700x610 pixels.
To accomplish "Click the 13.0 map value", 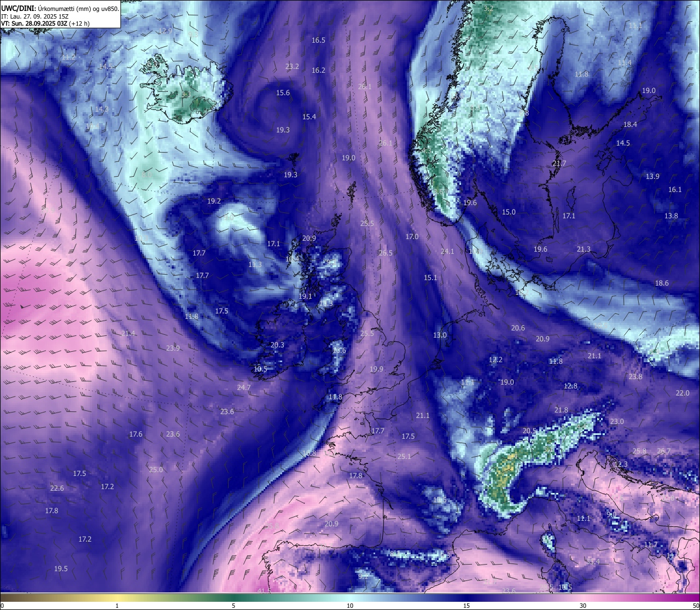I will [440, 335].
